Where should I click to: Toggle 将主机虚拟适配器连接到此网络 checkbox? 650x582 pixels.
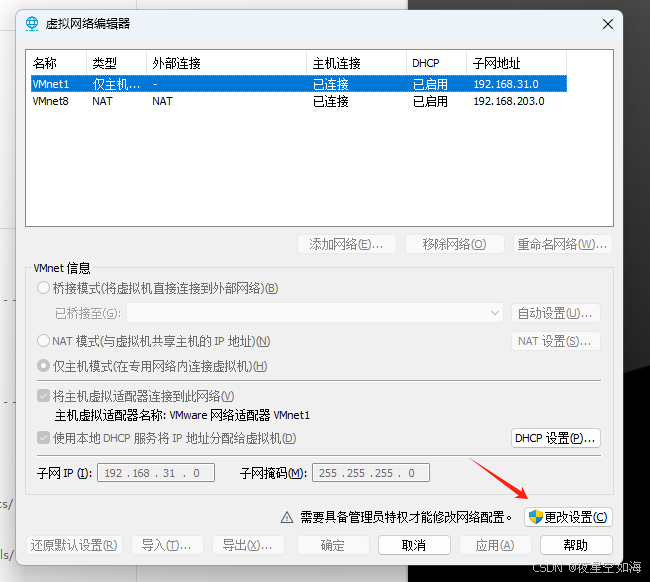(43, 396)
